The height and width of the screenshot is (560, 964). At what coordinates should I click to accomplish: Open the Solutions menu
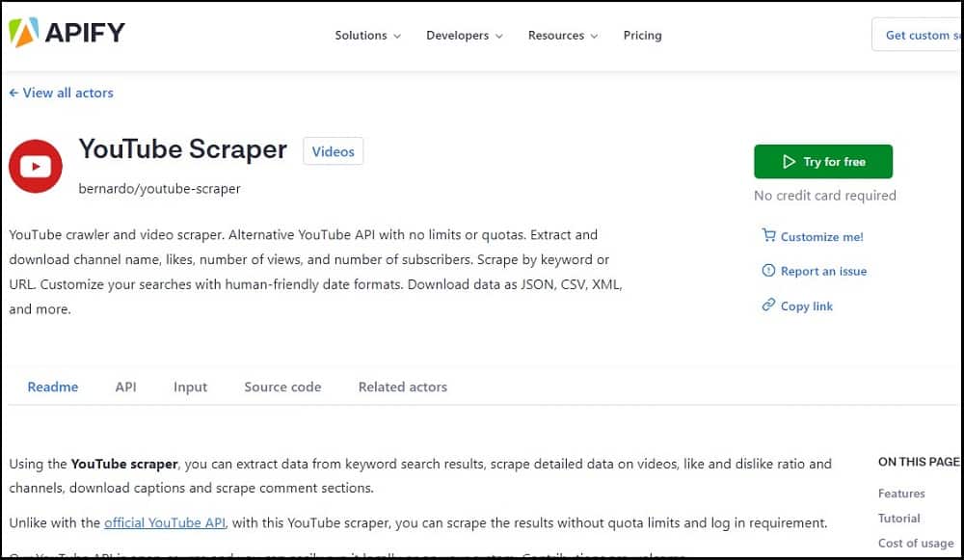[367, 36]
